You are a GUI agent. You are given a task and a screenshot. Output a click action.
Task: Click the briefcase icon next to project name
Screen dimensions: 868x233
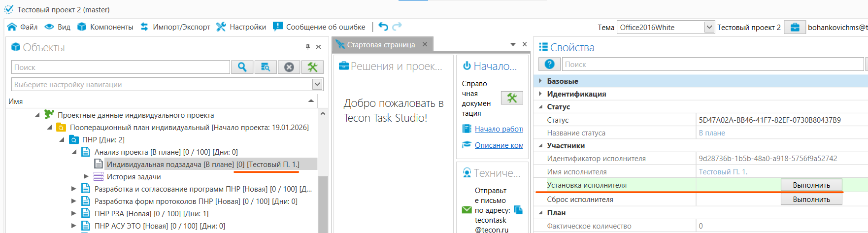pyautogui.click(x=795, y=27)
